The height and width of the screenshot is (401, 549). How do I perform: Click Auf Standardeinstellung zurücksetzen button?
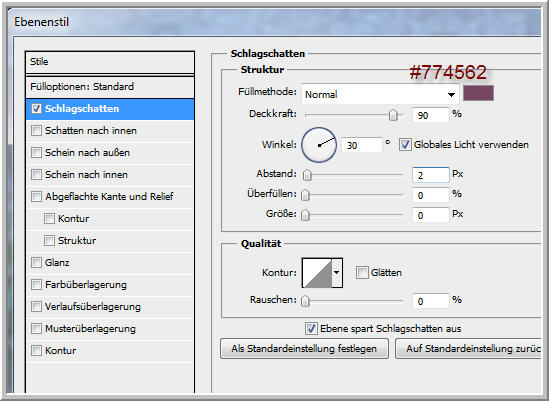tap(468, 349)
